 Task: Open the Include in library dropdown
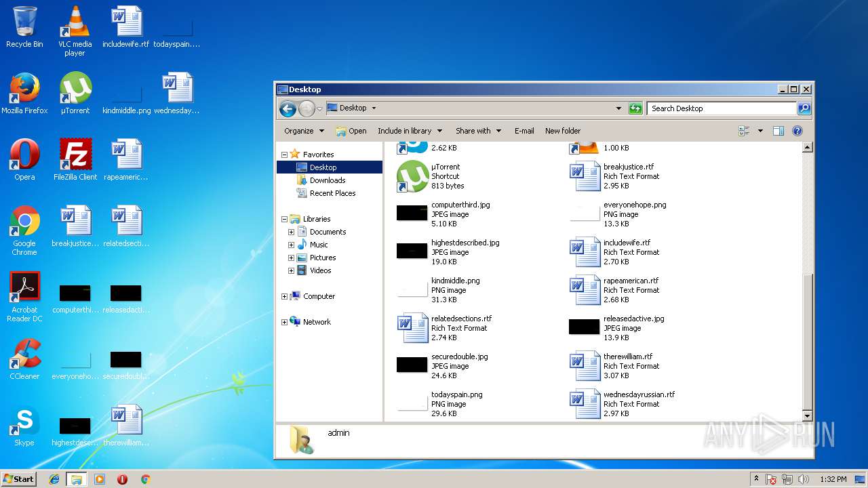(x=410, y=131)
